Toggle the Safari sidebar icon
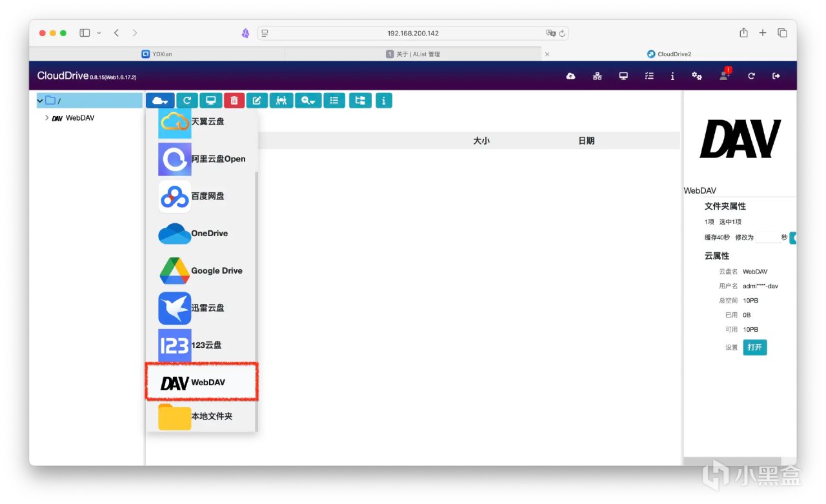The image size is (826, 504). point(85,33)
